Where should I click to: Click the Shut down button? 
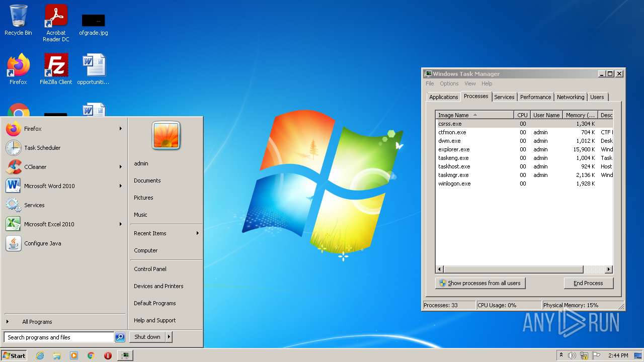tap(147, 337)
